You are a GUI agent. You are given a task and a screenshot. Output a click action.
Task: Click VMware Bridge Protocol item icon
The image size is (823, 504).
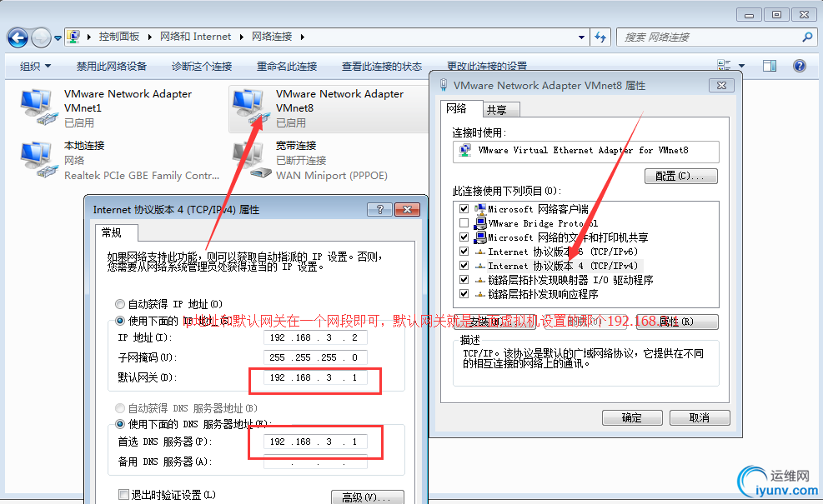(x=479, y=223)
